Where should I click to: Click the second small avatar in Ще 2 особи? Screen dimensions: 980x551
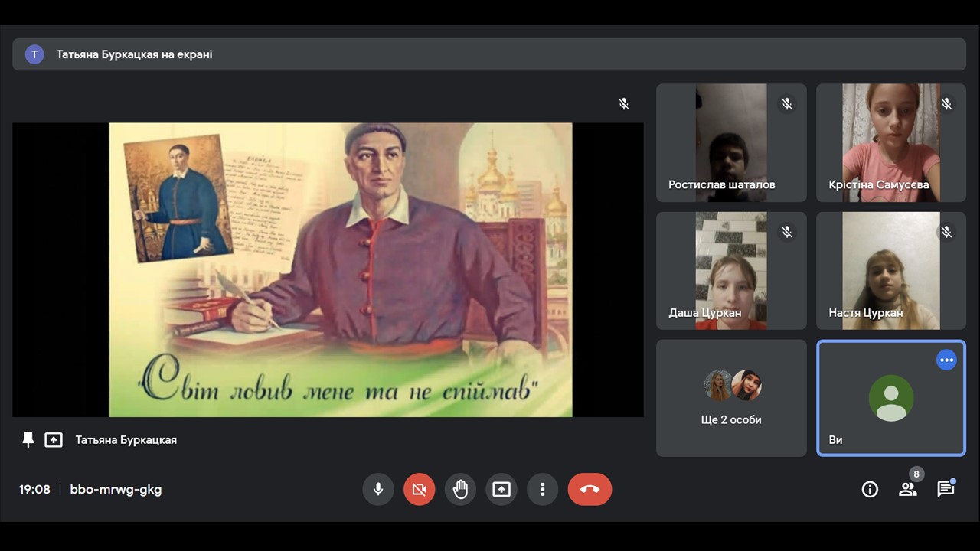pos(746,386)
